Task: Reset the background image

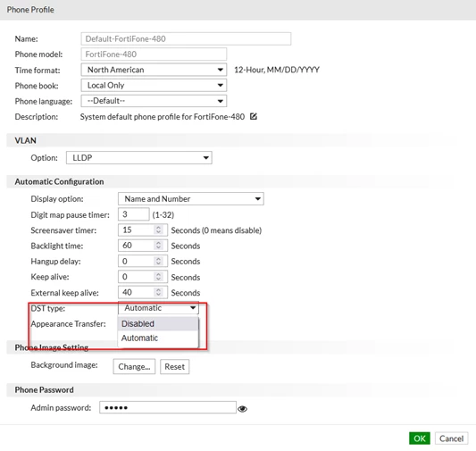Action: coord(174,367)
